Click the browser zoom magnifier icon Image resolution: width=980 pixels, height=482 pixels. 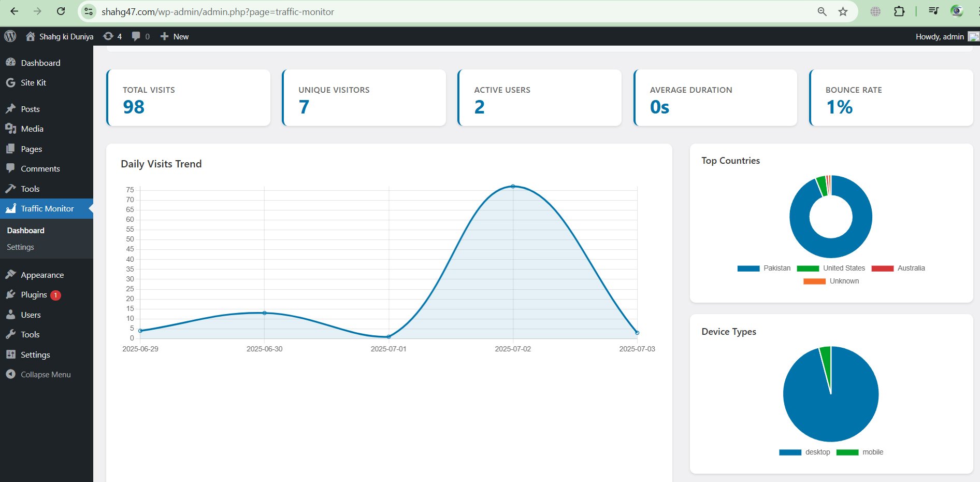coord(822,11)
